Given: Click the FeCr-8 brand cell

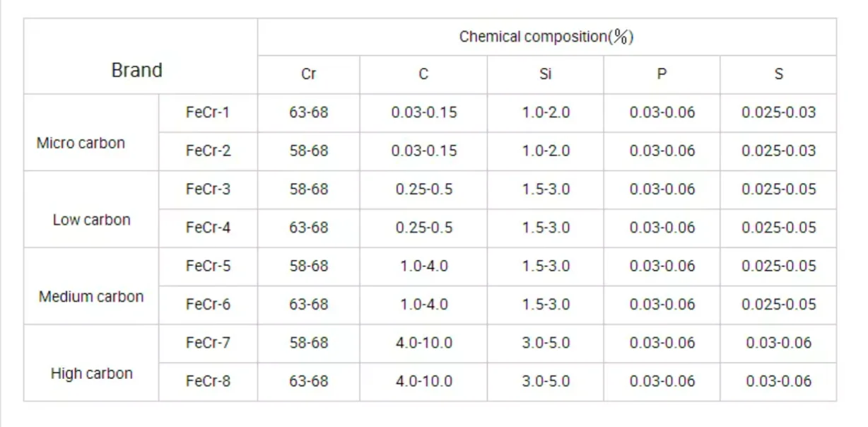Looking at the screenshot, I should tap(208, 382).
